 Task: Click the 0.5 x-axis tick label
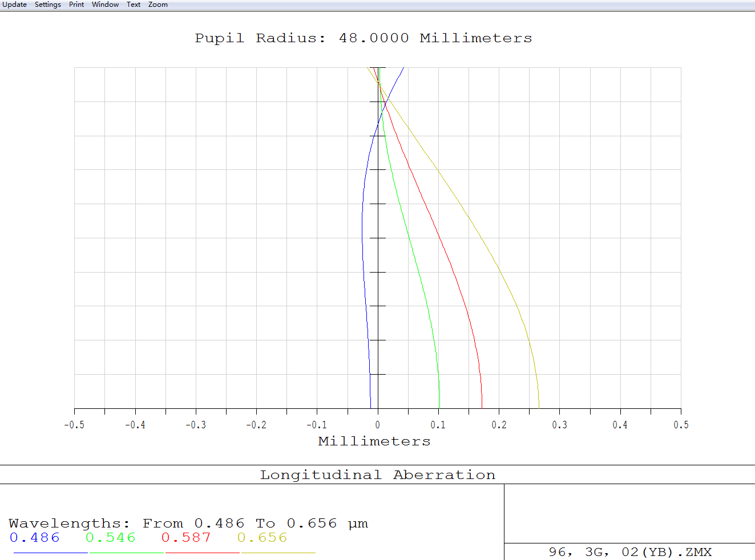click(681, 425)
